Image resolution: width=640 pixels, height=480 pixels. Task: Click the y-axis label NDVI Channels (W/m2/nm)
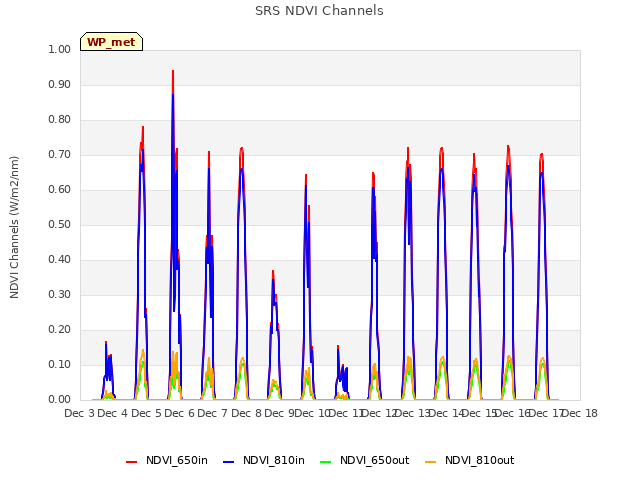pyautogui.click(x=14, y=227)
